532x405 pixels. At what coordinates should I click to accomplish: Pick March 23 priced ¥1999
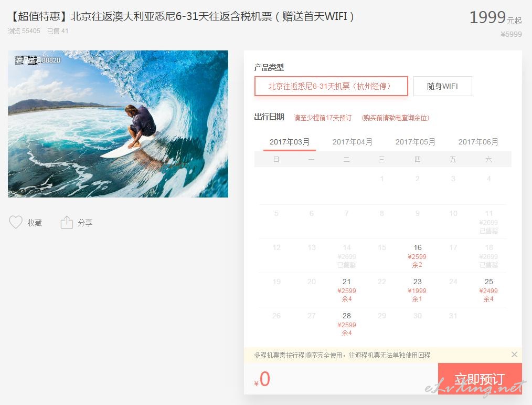point(417,290)
